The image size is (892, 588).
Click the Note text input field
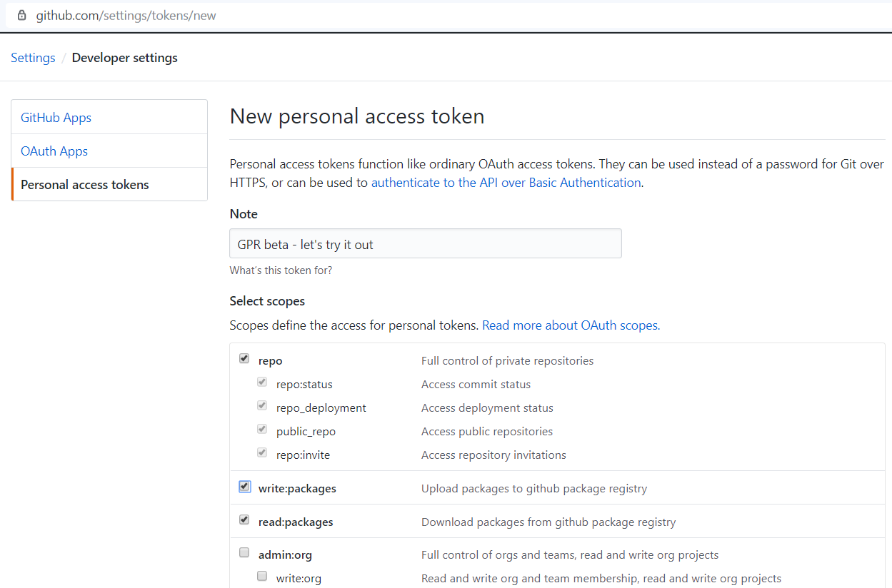click(x=425, y=244)
